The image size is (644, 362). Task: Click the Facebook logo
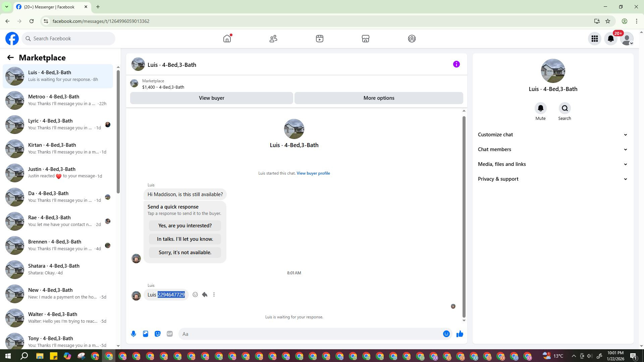[12, 39]
